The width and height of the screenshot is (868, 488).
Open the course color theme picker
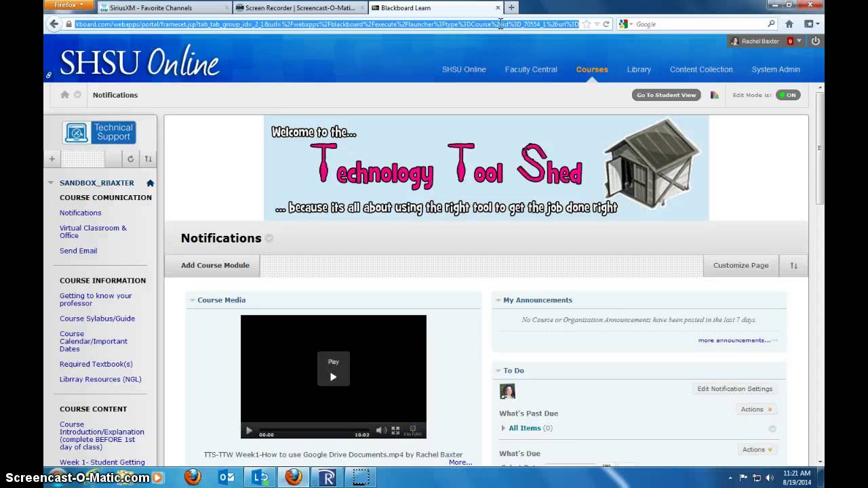[714, 95]
